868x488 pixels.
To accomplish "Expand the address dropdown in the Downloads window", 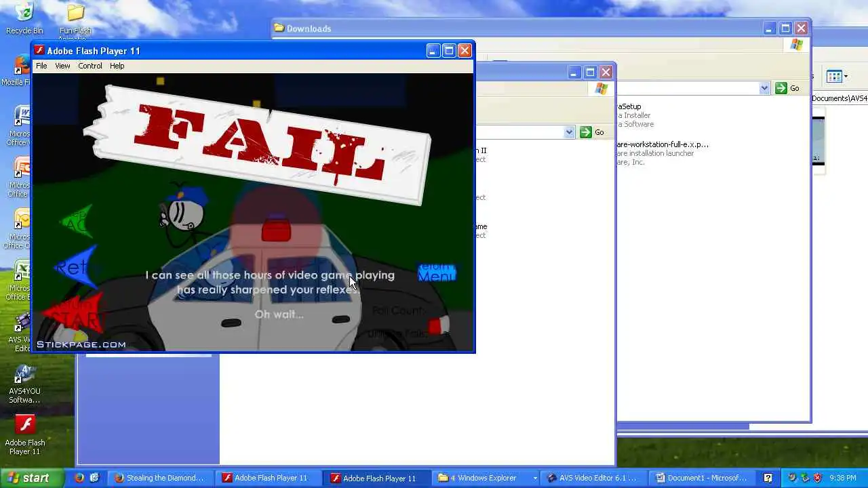I will pyautogui.click(x=764, y=88).
